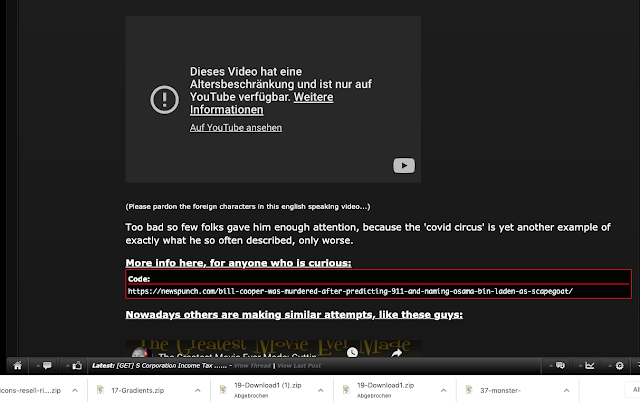Click 'Nowadays others are making similar attempts' heading

294,315
